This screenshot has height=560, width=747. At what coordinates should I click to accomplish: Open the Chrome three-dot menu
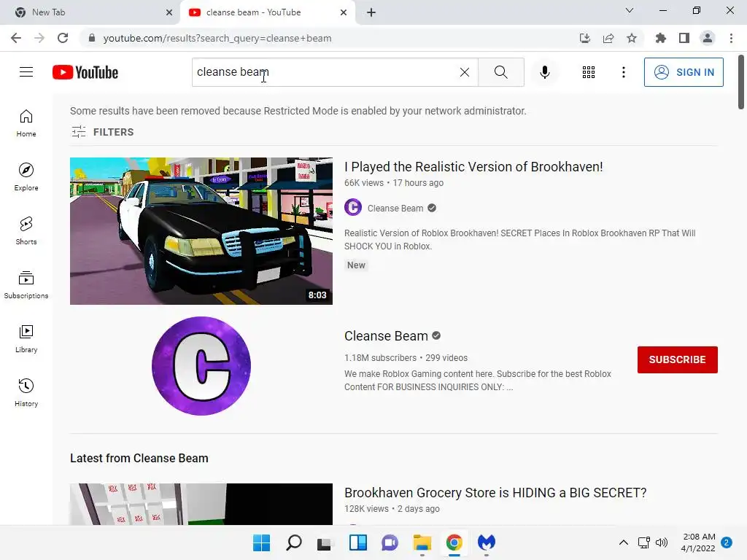[731, 38]
